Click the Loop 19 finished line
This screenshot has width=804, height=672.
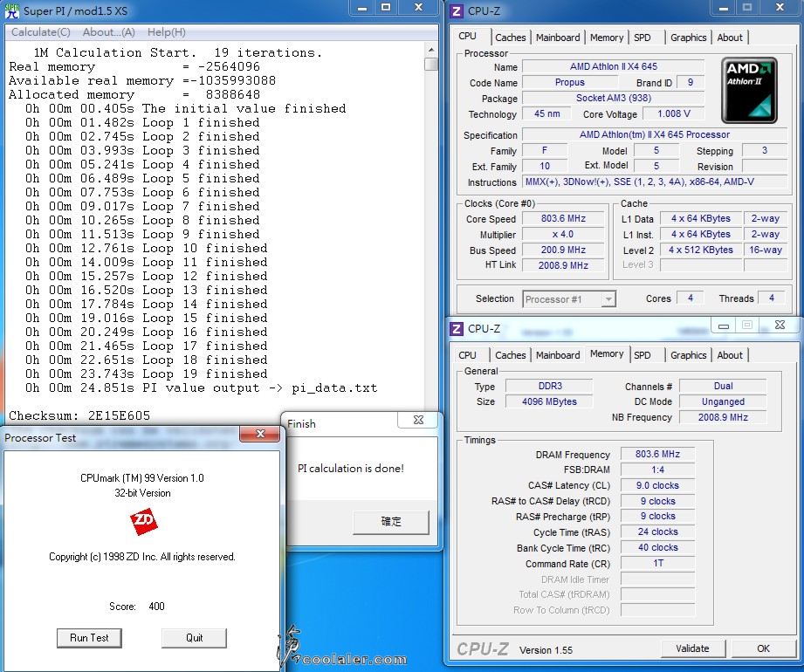pos(146,374)
